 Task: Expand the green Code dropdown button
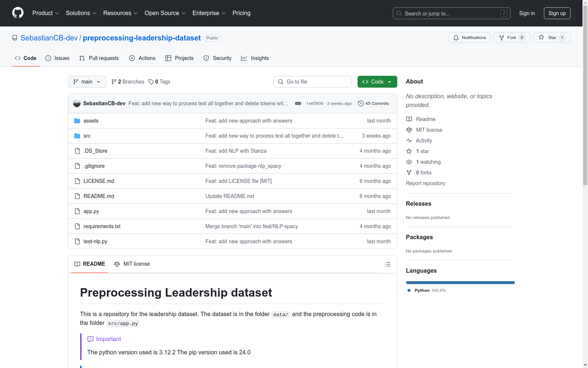point(377,82)
